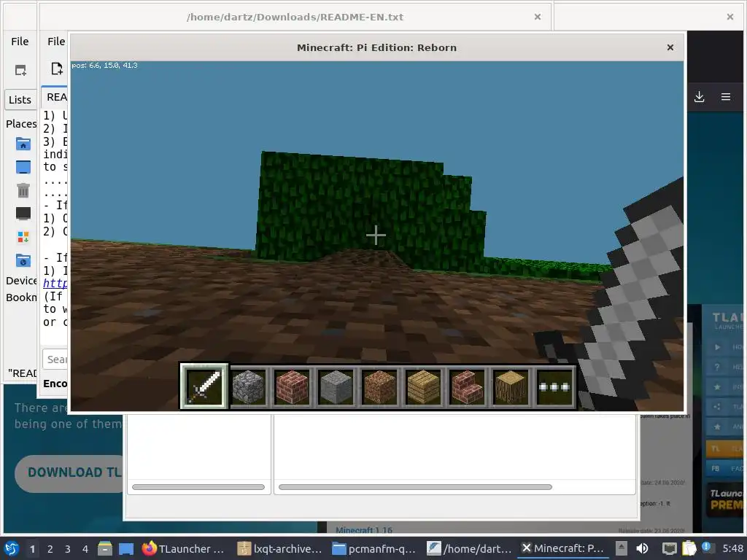Screen dimensions: 747x560
Task: Click the Search field in text editor
Action: point(55,359)
